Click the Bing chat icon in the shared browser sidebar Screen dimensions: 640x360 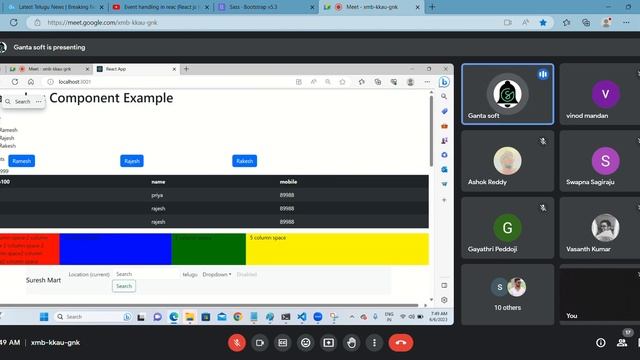(444, 82)
